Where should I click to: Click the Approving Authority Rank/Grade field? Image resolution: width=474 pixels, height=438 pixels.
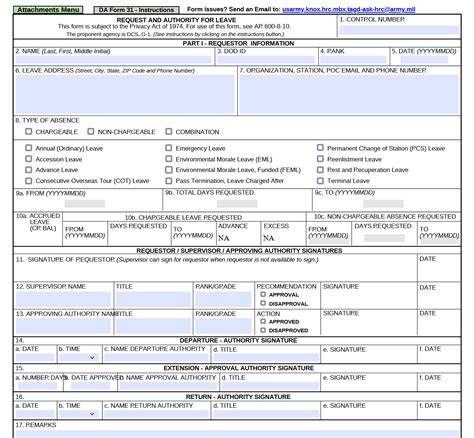[x=223, y=326]
